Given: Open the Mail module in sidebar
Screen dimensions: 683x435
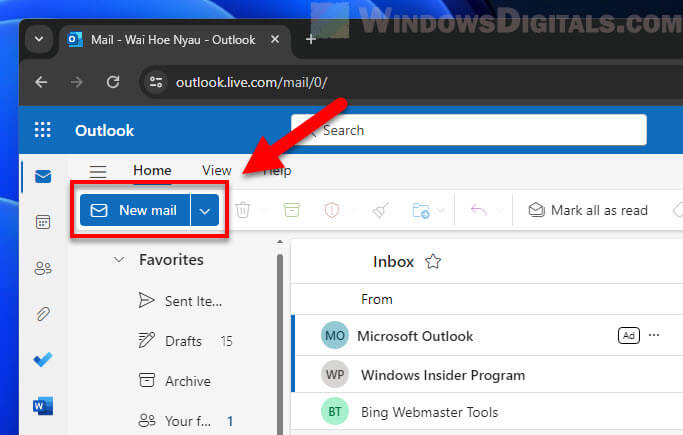Looking at the screenshot, I should tap(43, 176).
